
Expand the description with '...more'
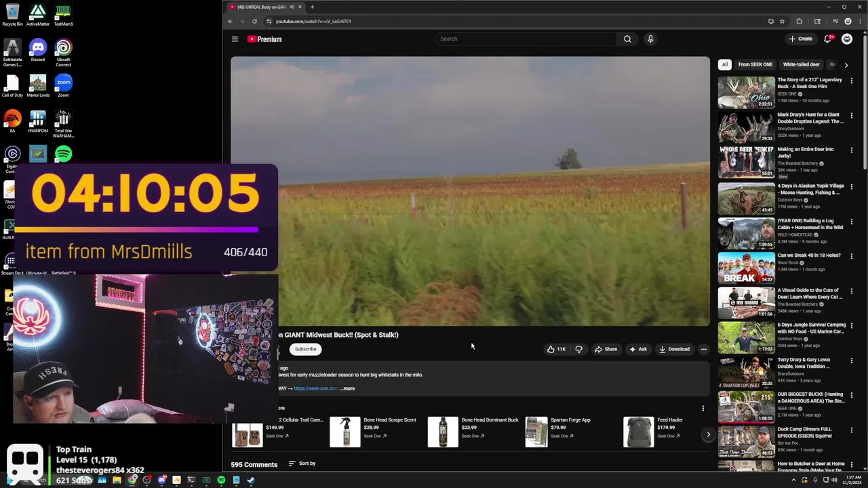[347, 388]
